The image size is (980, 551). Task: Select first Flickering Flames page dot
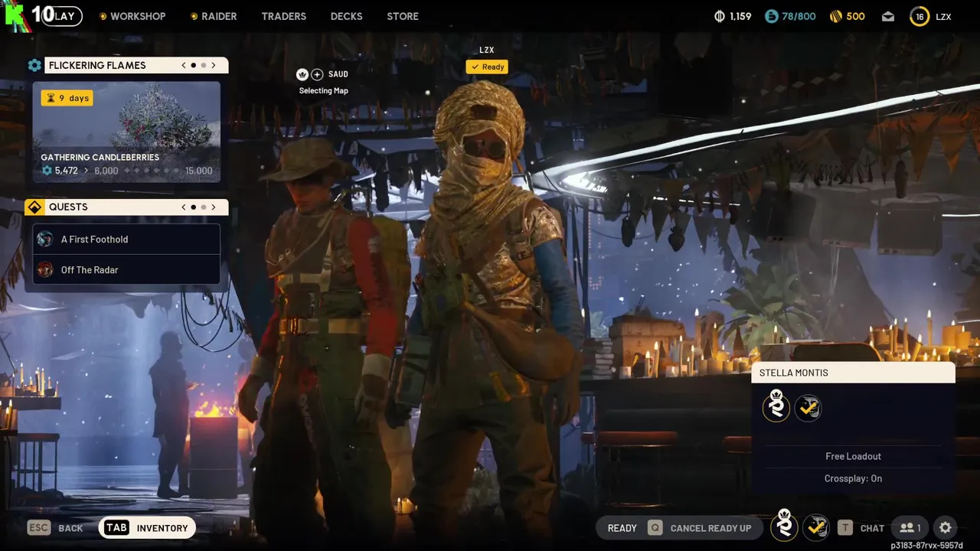click(193, 66)
